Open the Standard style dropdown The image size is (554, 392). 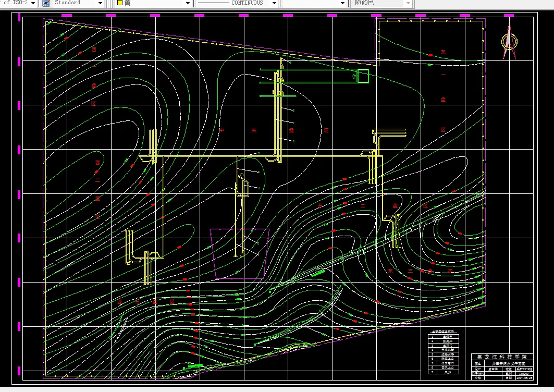coord(100,3)
